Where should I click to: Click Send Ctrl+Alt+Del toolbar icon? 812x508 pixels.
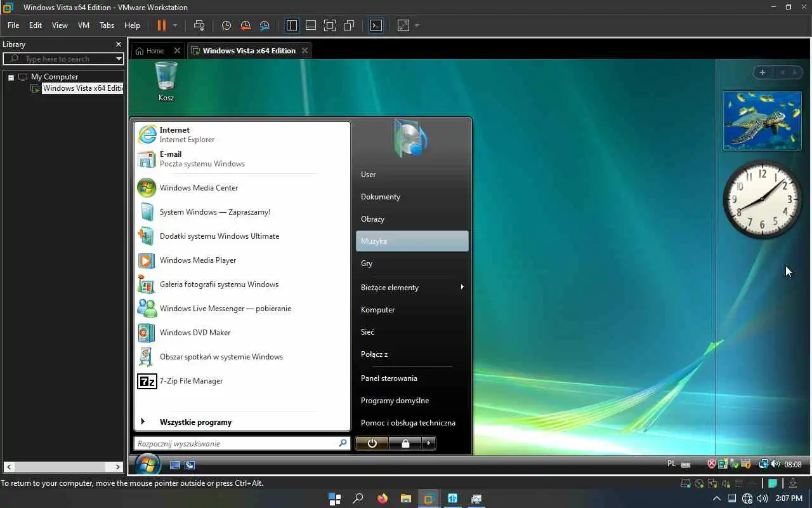coord(199,25)
